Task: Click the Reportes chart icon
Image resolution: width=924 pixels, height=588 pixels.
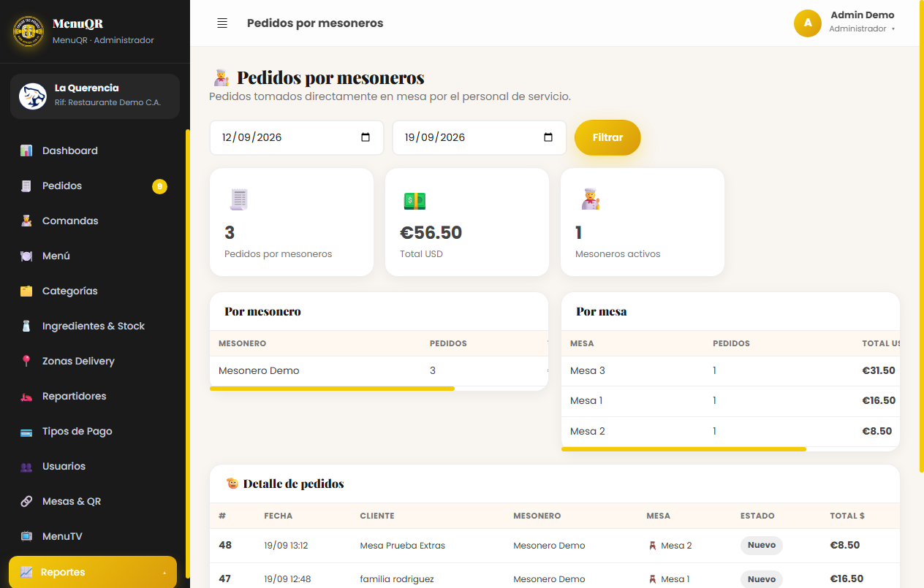Action: click(x=26, y=572)
